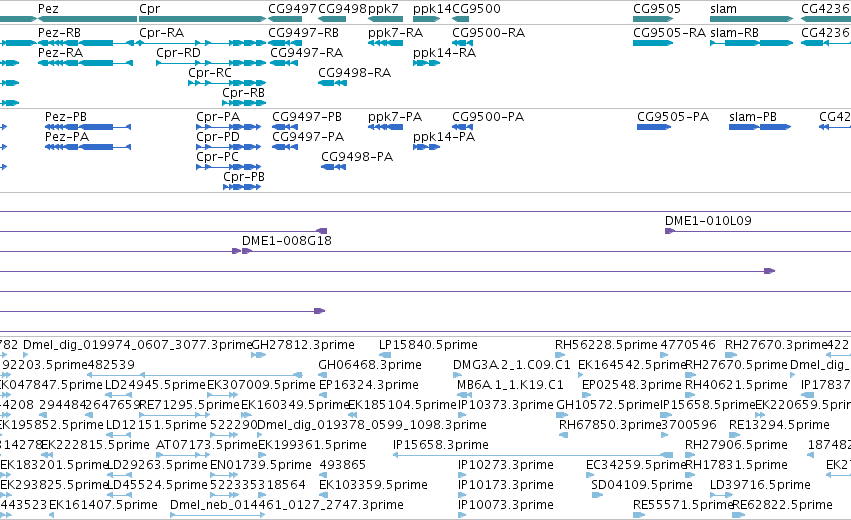Click the IP10073.3prime EST label
The width and height of the screenshot is (851, 520).
505,505
